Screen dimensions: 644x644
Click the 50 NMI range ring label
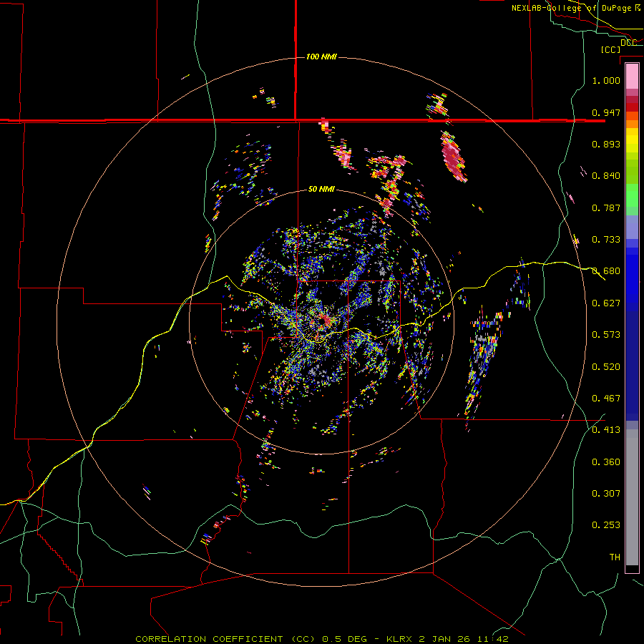[x=321, y=190]
